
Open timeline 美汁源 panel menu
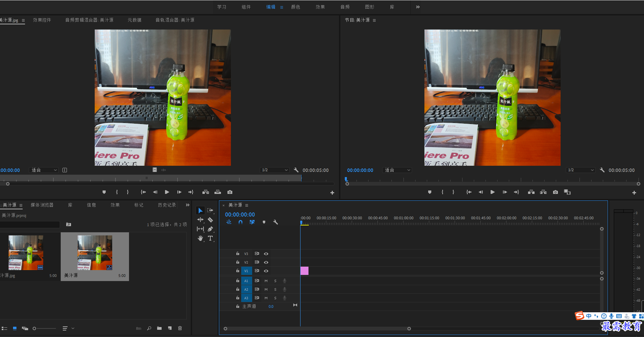pyautogui.click(x=247, y=205)
